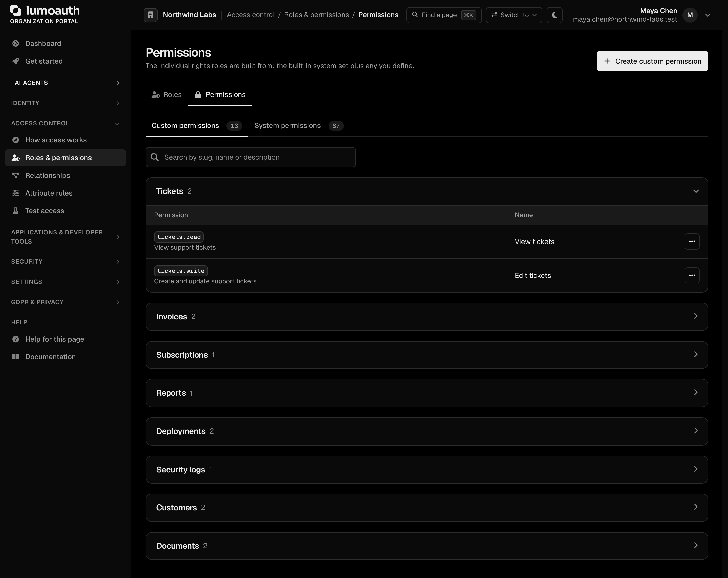The image size is (728, 578).
Task: Expand the AI Agents section
Action: tap(65, 83)
